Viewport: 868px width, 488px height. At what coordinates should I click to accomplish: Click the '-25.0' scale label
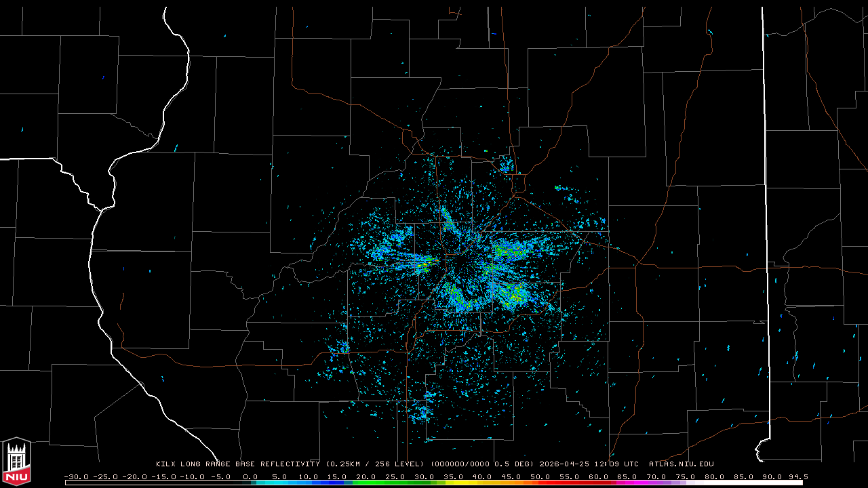pos(106,476)
